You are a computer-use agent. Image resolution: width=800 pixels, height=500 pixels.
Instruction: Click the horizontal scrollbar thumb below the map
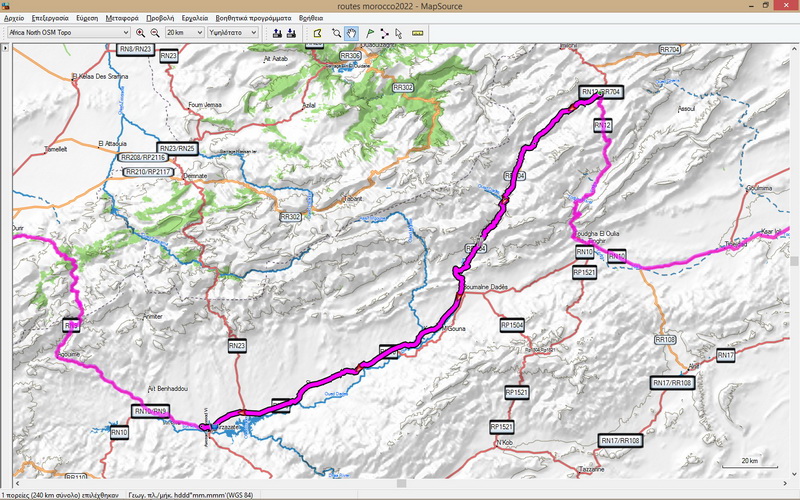(x=402, y=483)
